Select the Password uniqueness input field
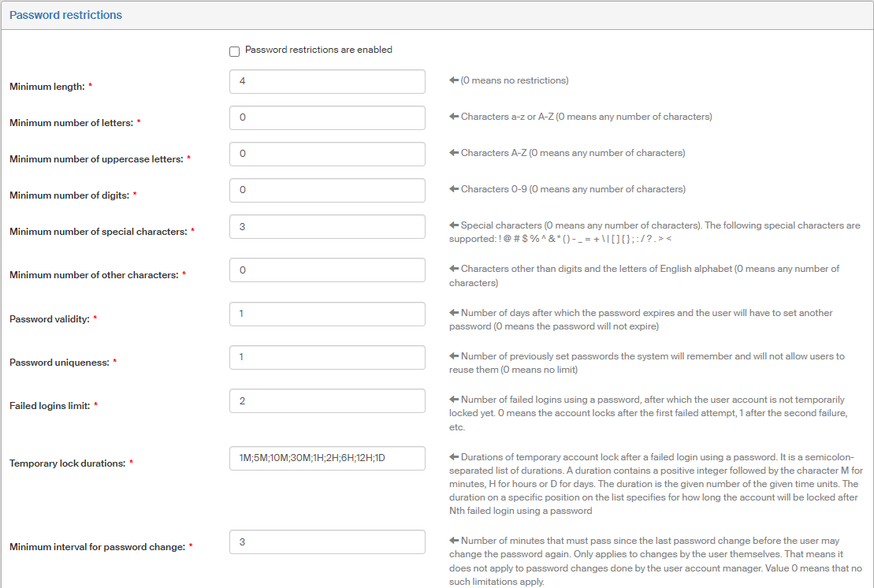The image size is (874, 588). [327, 357]
